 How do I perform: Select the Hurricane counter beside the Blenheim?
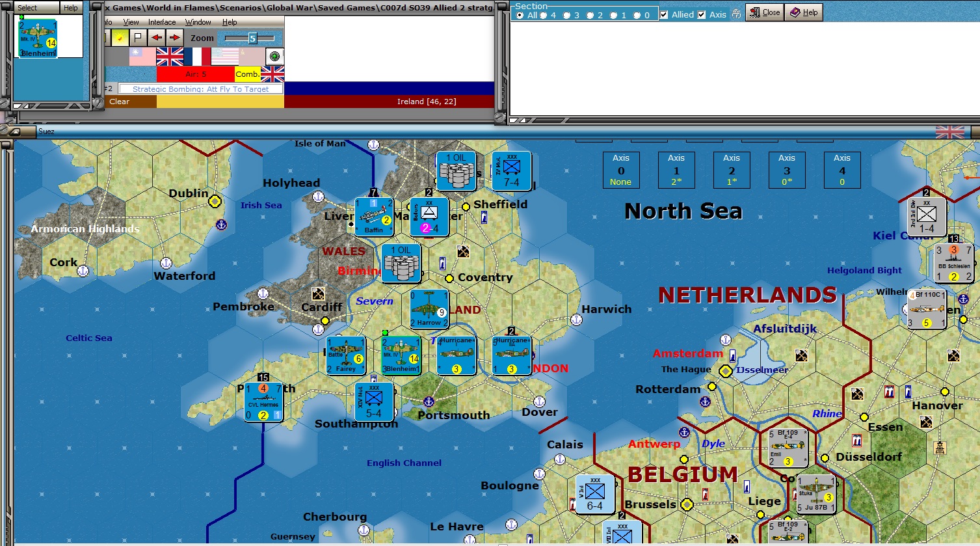(457, 355)
